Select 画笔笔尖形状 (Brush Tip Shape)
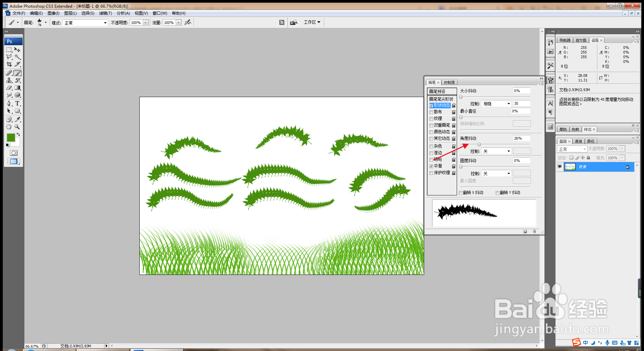The height and width of the screenshot is (351, 644). tap(441, 99)
